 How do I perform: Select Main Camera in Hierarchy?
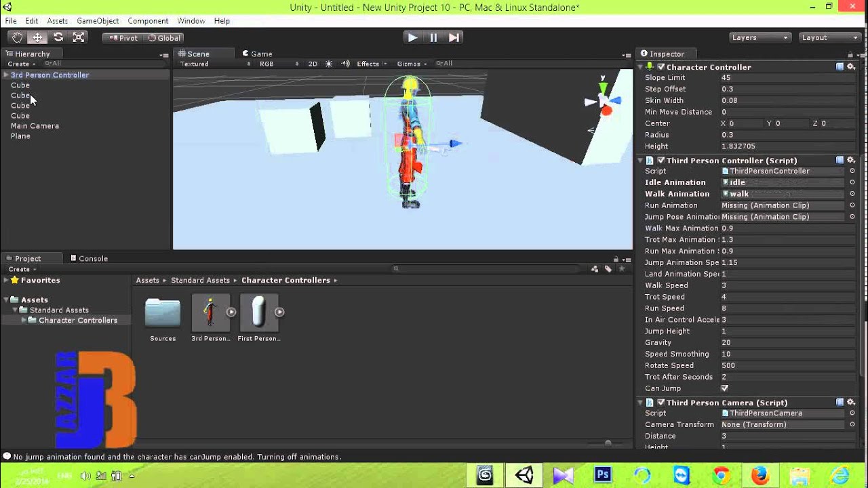pyautogui.click(x=35, y=126)
